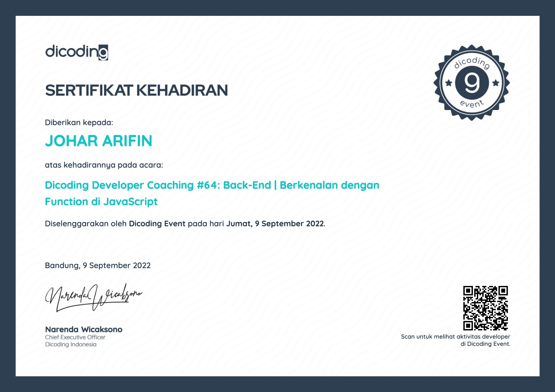This screenshot has width=555, height=392.
Task: Click caption "Scan untuk melihat aktivitas developer"
Action: click(455, 337)
